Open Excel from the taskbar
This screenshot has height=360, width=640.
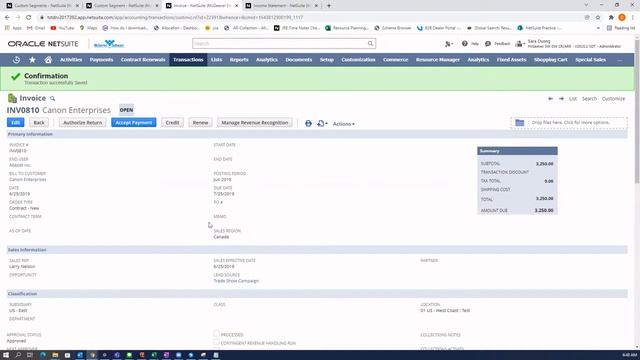point(154,355)
